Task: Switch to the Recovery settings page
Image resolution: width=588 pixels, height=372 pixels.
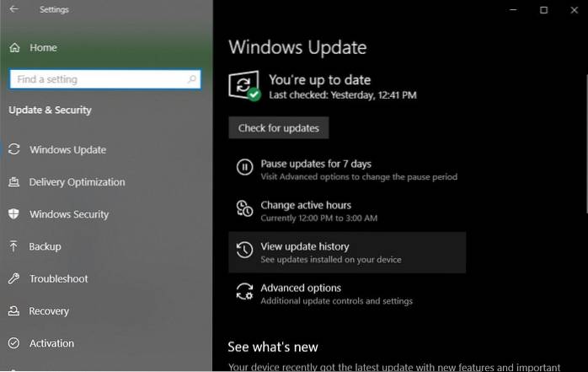Action: pos(49,311)
